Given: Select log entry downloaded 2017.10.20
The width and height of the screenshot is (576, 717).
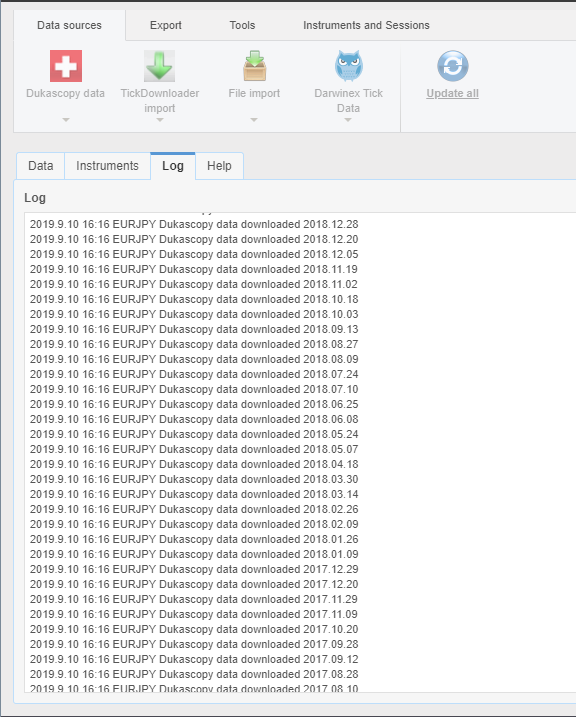Looking at the screenshot, I should (x=194, y=629).
